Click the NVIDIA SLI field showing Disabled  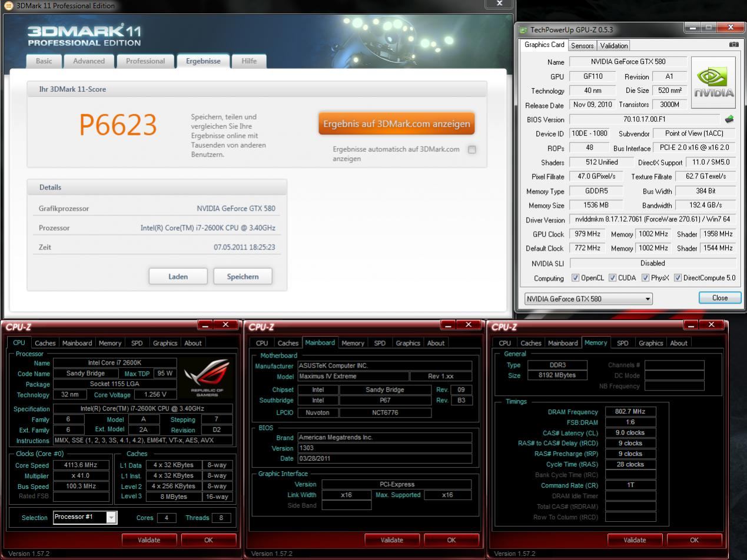click(x=653, y=263)
